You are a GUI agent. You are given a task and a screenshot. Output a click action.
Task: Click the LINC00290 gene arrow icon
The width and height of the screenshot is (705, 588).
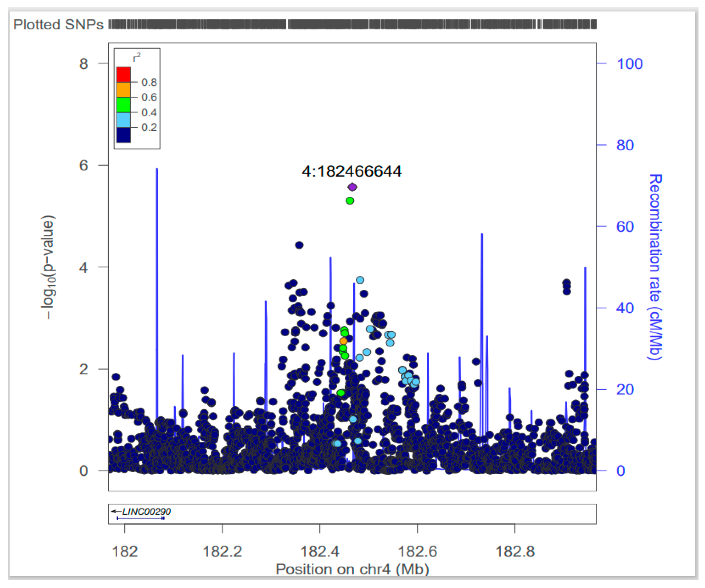pos(115,511)
